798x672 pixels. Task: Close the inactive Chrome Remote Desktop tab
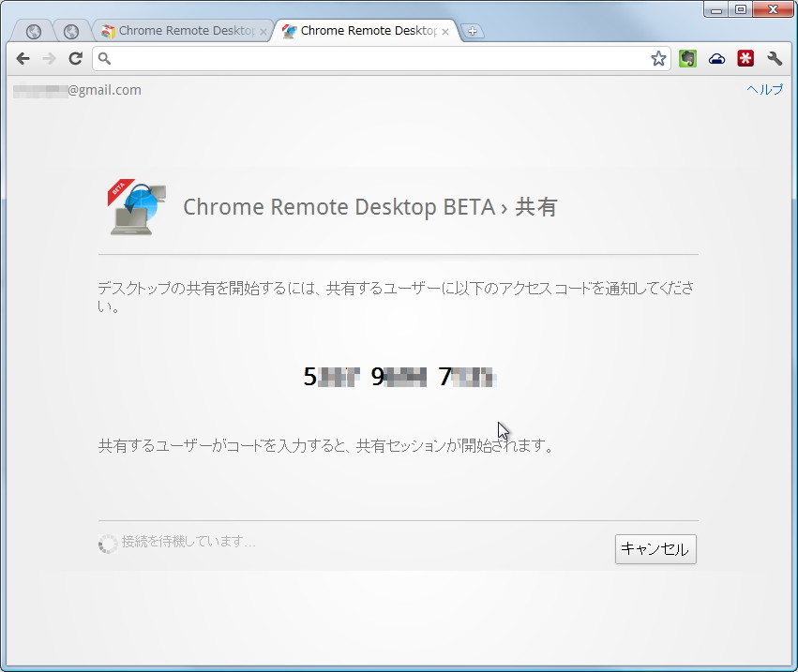(262, 30)
